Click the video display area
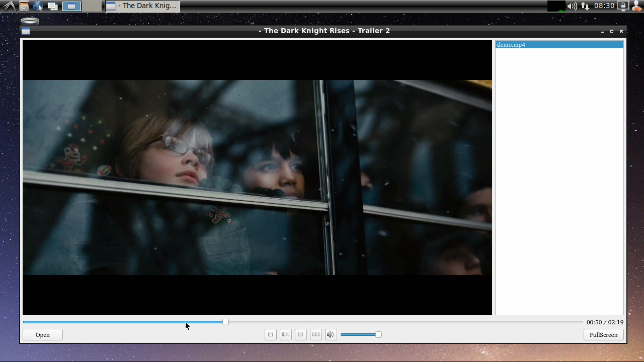Screen dimensions: 644x362 tap(257, 177)
